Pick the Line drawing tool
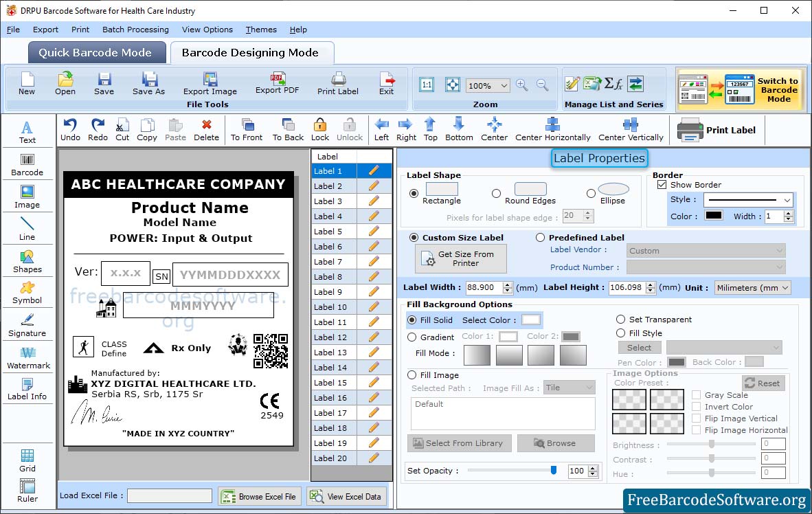Image resolution: width=812 pixels, height=514 pixels. point(27,229)
